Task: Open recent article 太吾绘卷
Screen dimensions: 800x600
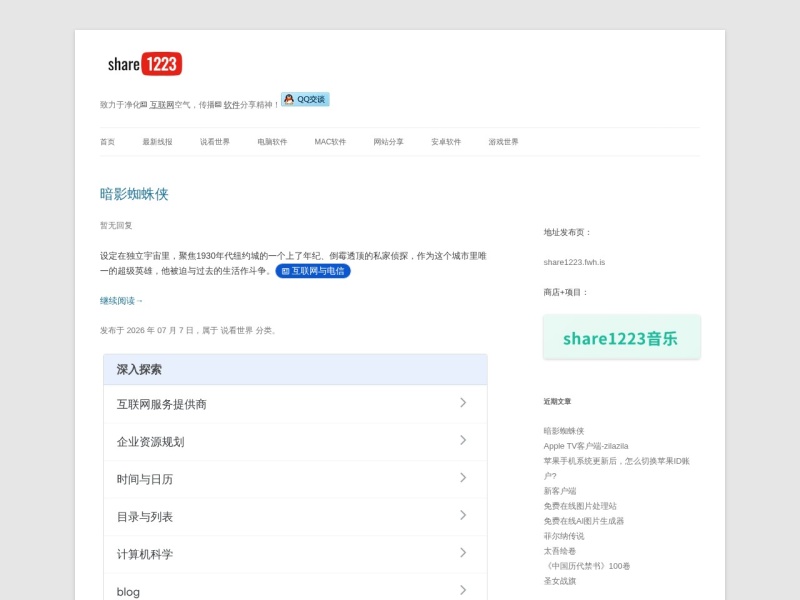Action: pyautogui.click(x=560, y=551)
